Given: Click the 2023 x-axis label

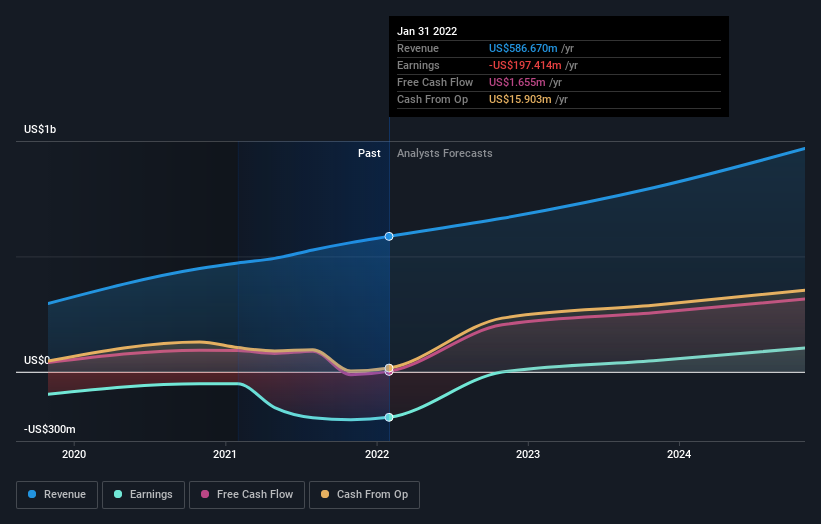Looking at the screenshot, I should (x=528, y=454).
